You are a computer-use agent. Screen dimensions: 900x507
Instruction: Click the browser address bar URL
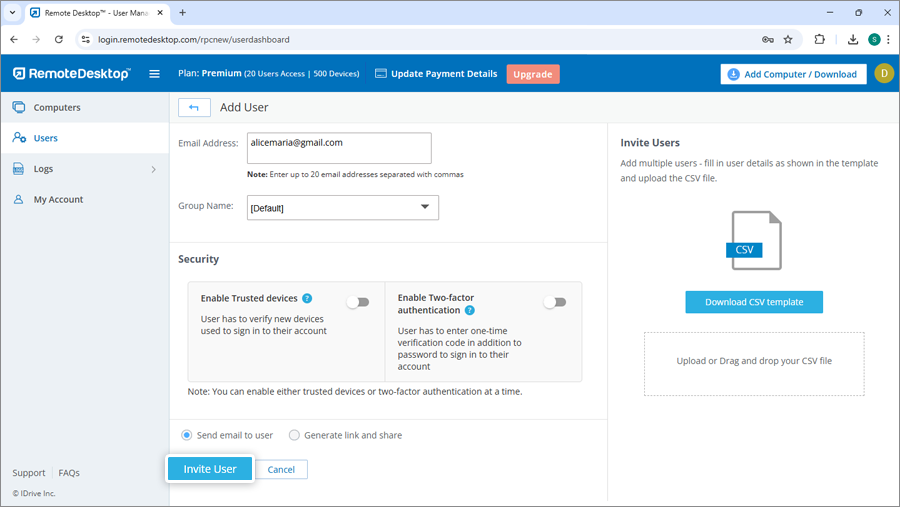(193, 40)
